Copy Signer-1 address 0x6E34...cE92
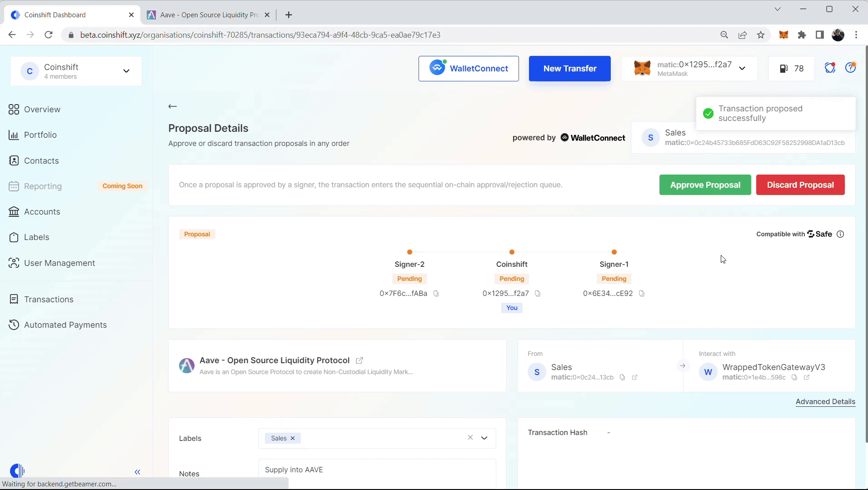The width and height of the screenshot is (868, 490). click(x=642, y=294)
